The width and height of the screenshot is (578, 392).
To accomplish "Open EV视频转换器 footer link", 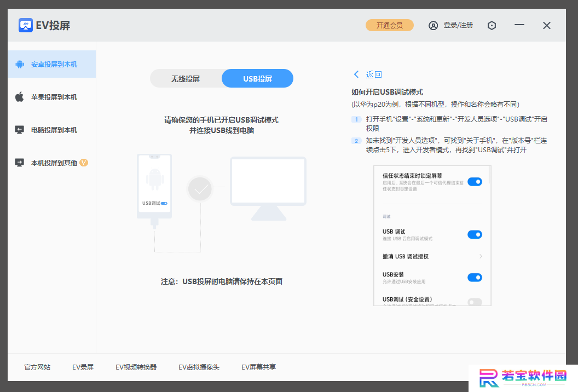I will (x=136, y=367).
